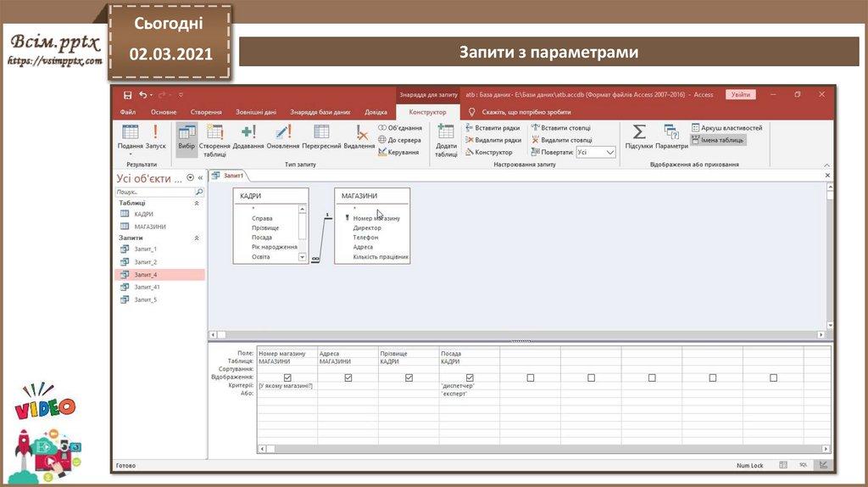Click the Пошук search field in navigation pane

click(154, 193)
